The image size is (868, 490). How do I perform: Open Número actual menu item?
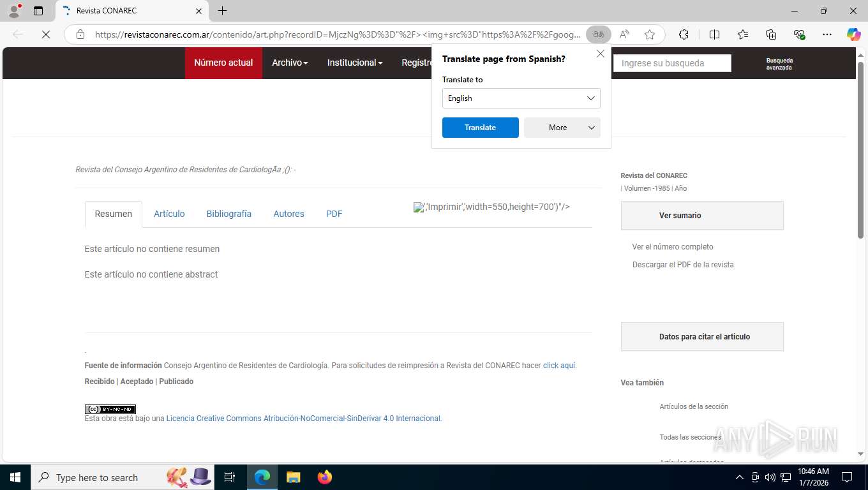[223, 63]
